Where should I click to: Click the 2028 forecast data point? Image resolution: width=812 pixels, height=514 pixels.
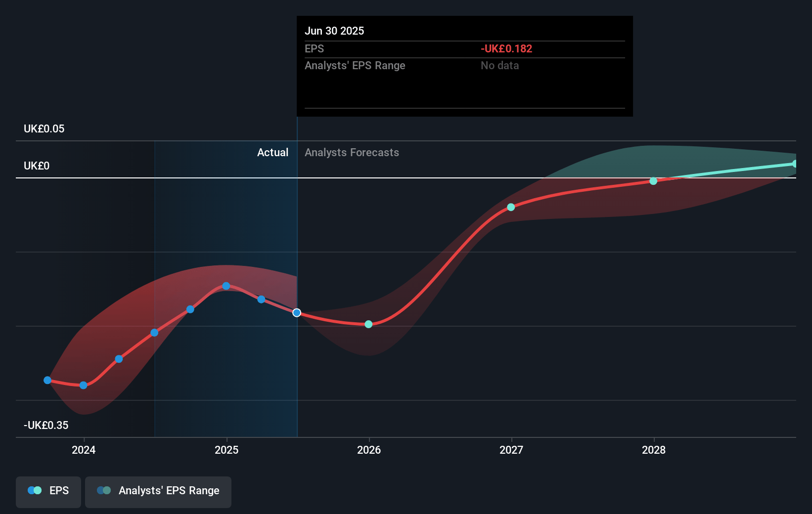pos(653,181)
